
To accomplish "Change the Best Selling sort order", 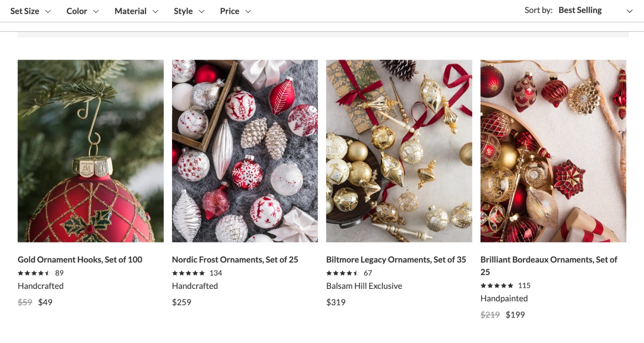I will point(580,10).
